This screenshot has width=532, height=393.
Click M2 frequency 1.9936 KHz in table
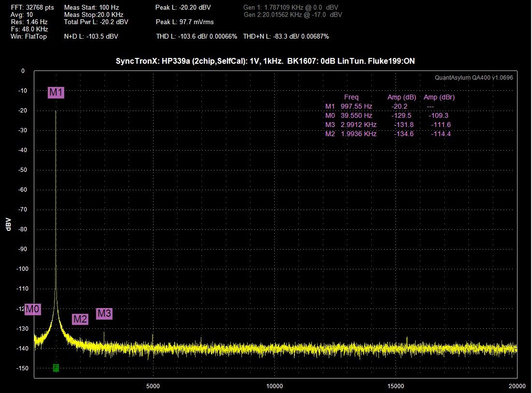click(x=359, y=134)
